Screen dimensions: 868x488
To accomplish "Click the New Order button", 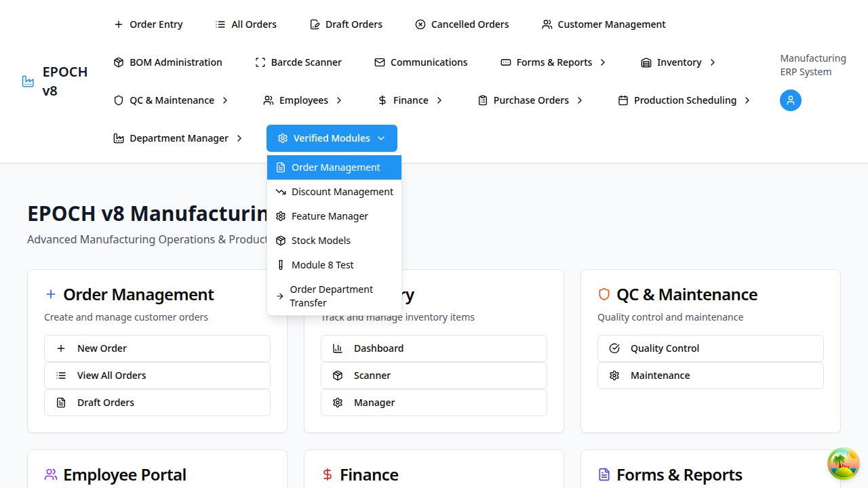I will point(157,348).
